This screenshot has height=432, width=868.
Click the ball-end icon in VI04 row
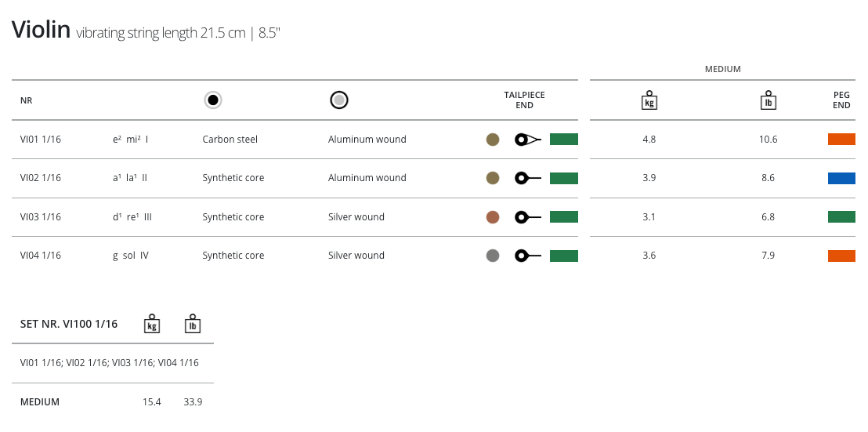(x=527, y=256)
